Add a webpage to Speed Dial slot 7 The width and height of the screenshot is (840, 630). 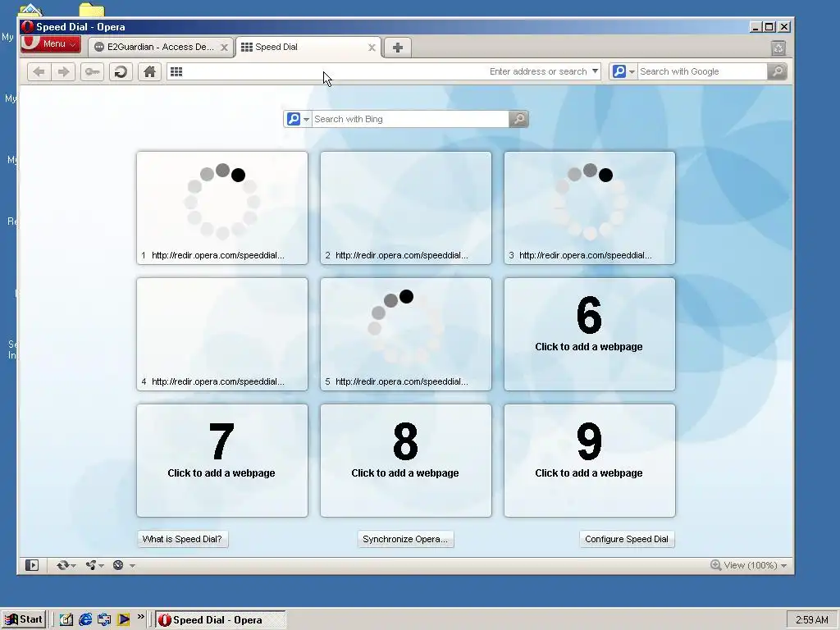(222, 461)
